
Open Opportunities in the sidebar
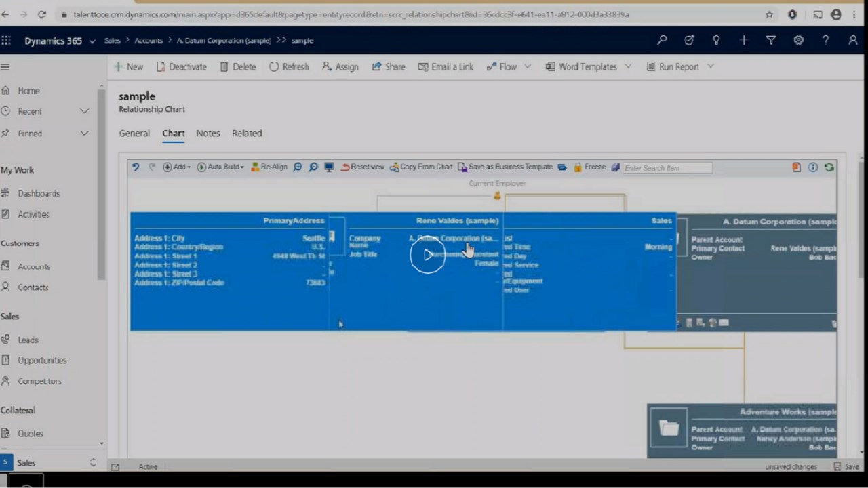pyautogui.click(x=42, y=360)
